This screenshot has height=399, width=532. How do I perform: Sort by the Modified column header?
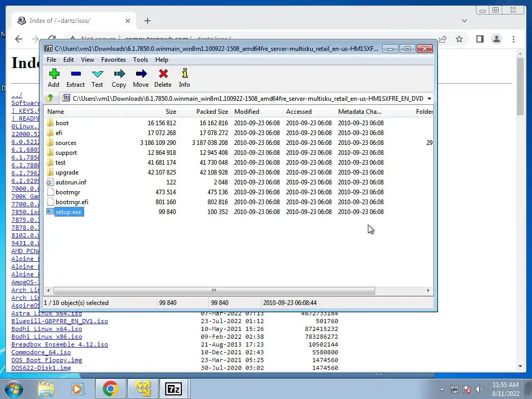[257, 112]
